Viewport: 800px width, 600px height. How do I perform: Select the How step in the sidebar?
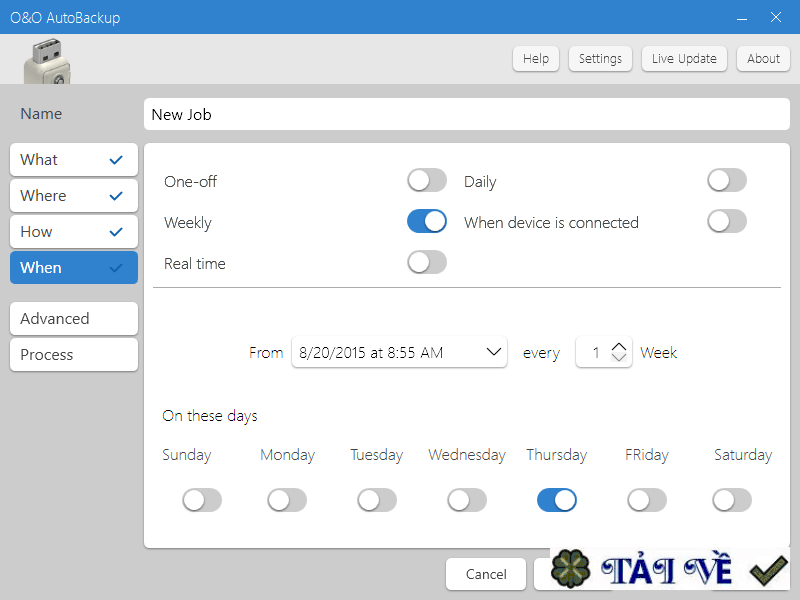[73, 231]
